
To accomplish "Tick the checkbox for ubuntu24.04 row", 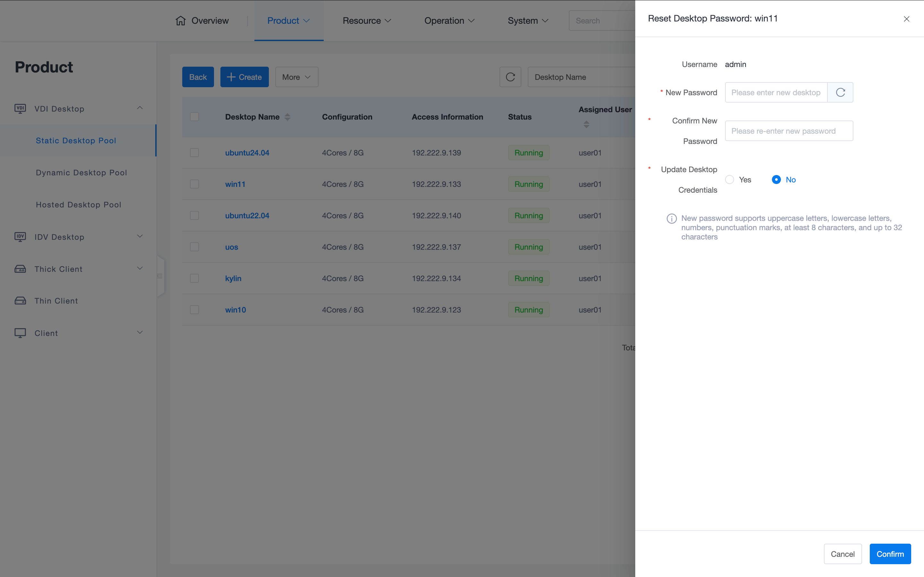I will [x=194, y=153].
